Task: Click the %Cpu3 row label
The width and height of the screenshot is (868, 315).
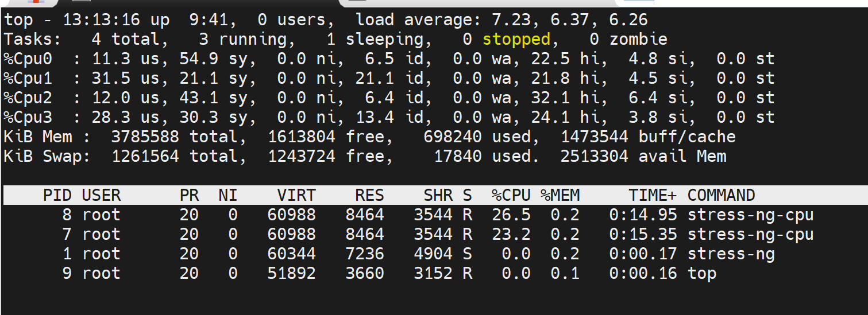Action: tap(28, 118)
